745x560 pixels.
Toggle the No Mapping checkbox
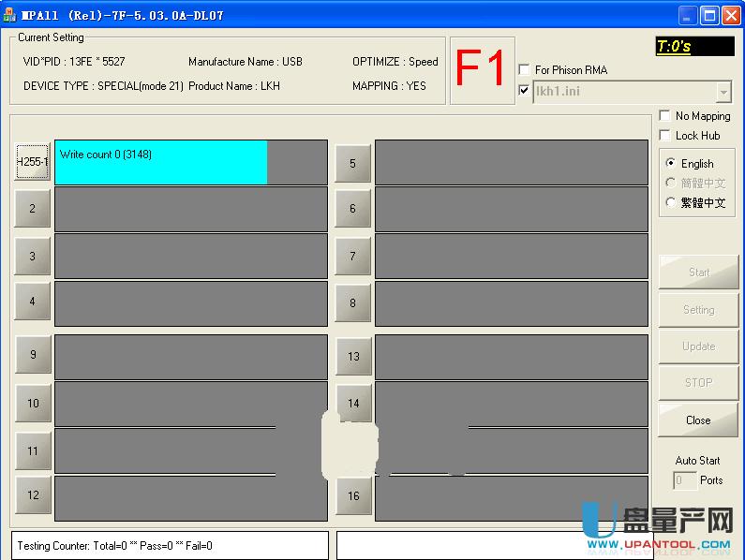pos(664,116)
